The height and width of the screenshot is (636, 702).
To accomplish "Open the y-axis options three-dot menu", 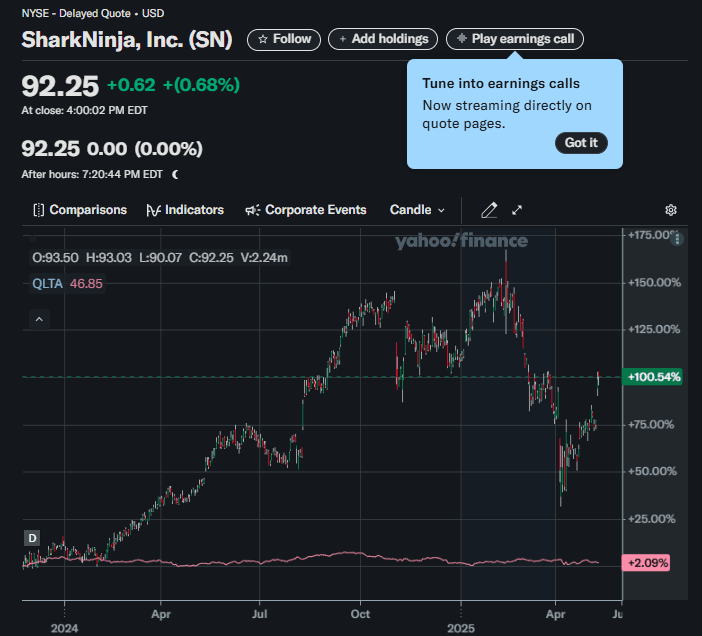I will [x=679, y=239].
